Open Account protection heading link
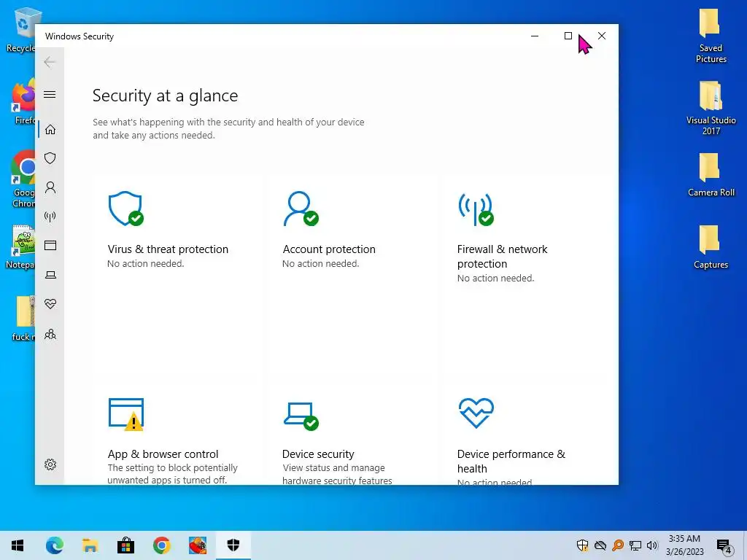The height and width of the screenshot is (560, 747). point(329,249)
